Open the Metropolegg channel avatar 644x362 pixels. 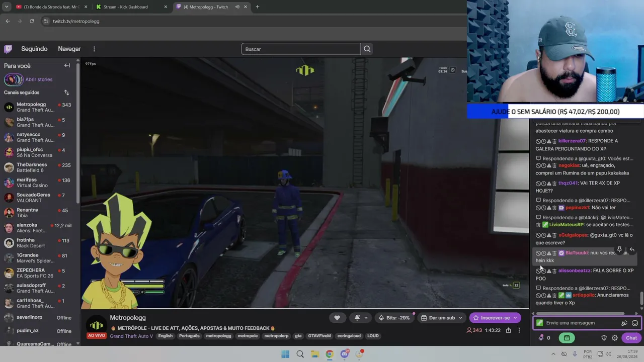click(97, 325)
